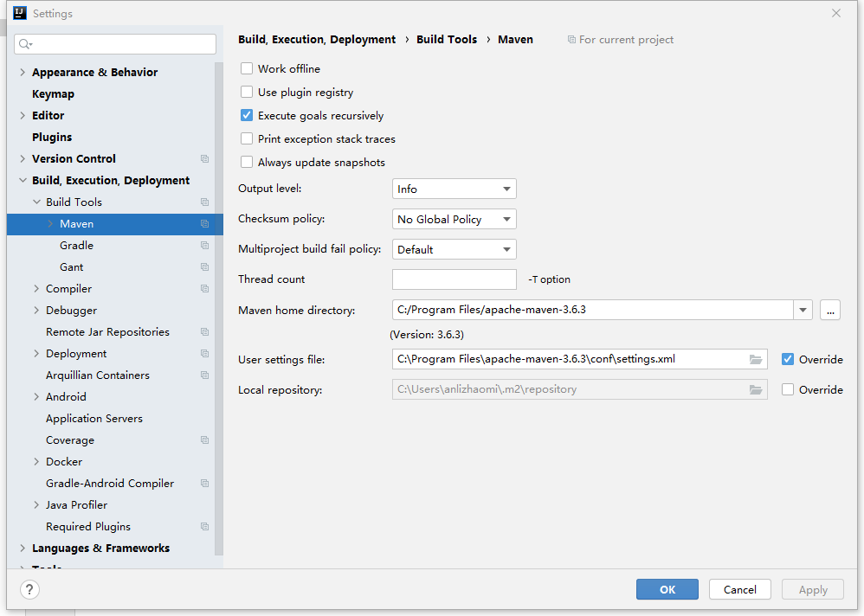Click the Build Tools breadcrumb link
Viewport: 864px width, 616px height.
click(x=447, y=40)
